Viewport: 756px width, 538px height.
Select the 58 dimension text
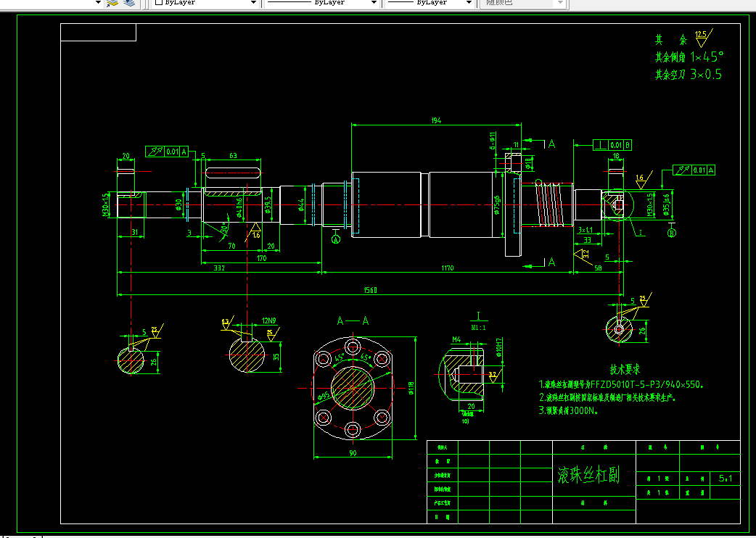pos(598,268)
